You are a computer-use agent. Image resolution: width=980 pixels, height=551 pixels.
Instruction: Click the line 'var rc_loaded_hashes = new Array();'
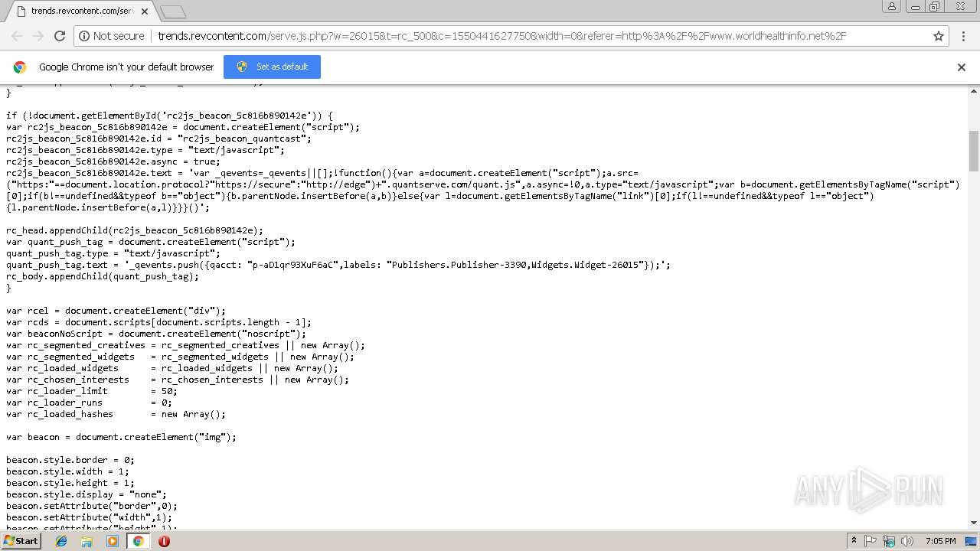pos(116,414)
